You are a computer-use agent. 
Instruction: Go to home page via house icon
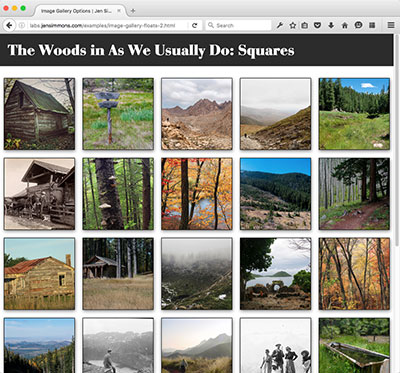[x=345, y=25]
